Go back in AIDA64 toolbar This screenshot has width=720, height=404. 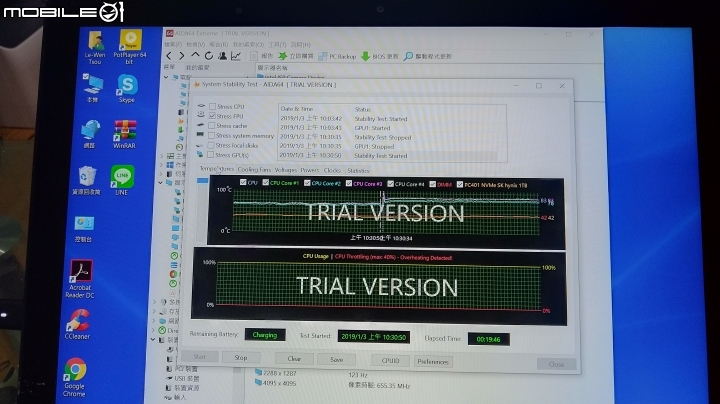click(x=169, y=56)
